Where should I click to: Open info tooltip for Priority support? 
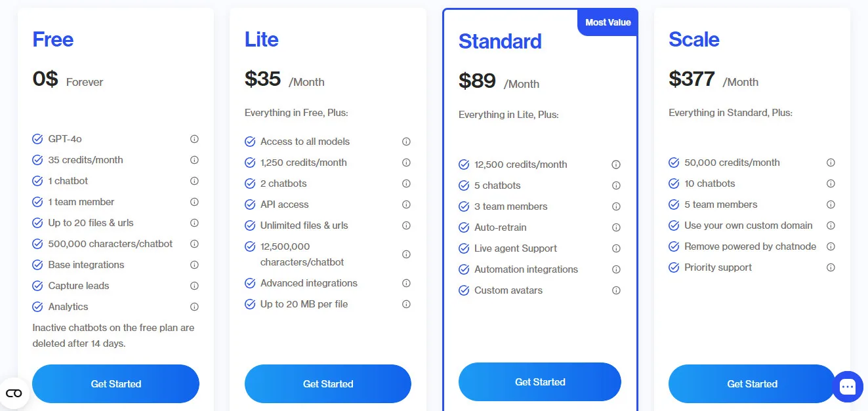[831, 267]
